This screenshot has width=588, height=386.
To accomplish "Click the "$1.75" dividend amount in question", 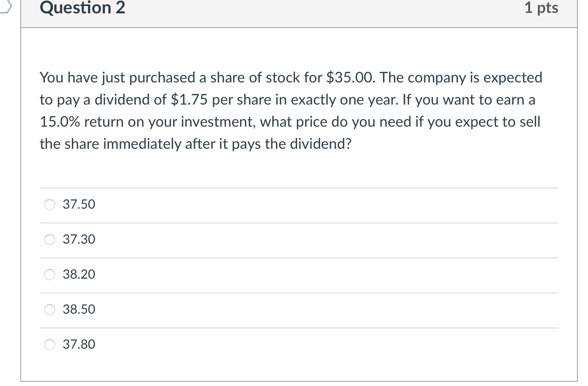I will 189,100.
